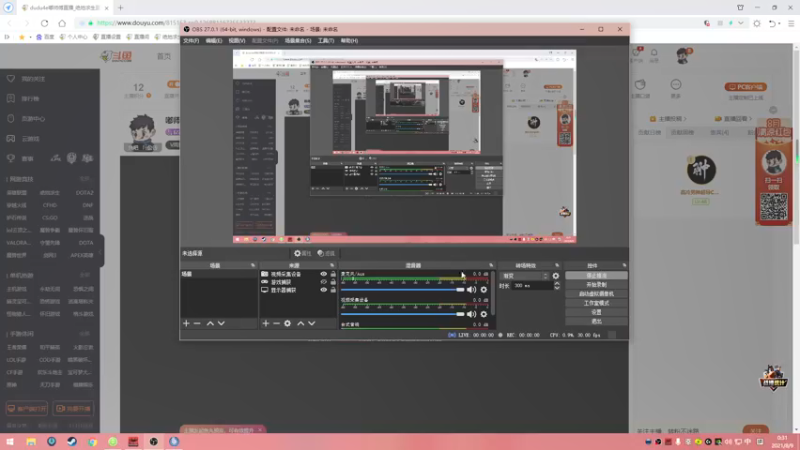Adjust the second mixer channel volume slider

pyautogui.click(x=403, y=314)
